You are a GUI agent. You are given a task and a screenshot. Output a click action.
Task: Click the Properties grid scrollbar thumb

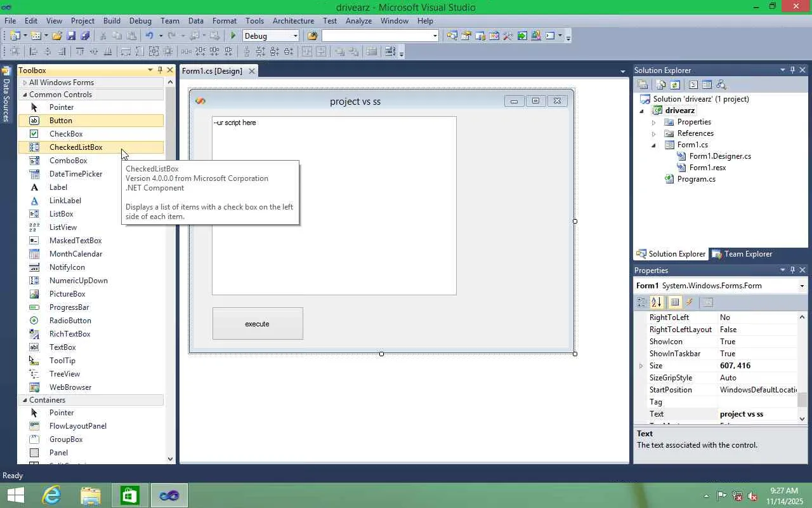click(802, 399)
